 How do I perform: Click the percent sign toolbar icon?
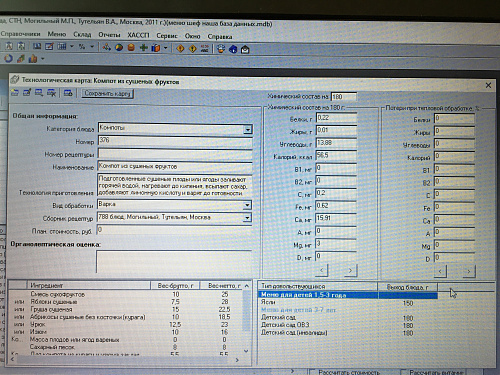82,47
